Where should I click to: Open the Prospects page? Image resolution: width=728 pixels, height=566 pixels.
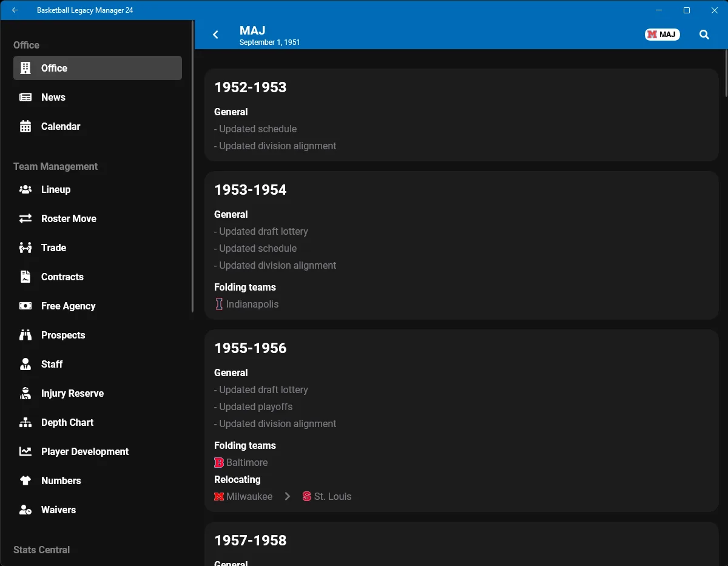[x=98, y=335]
